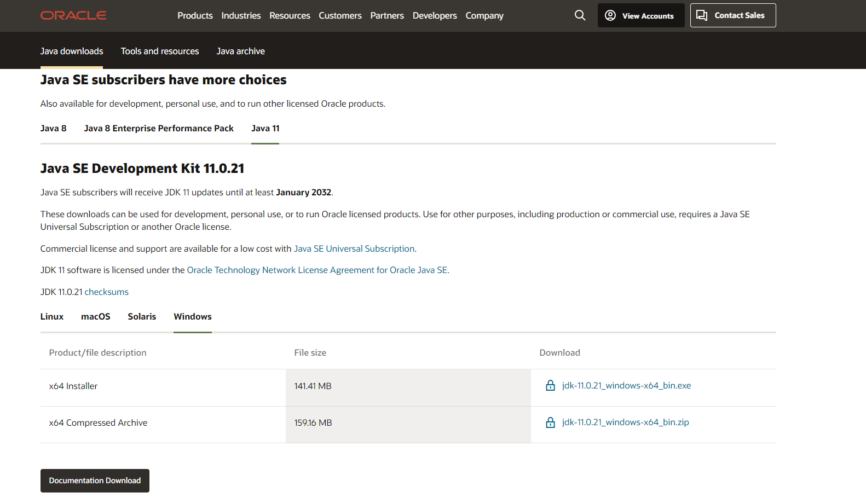Click the x64 Compressed Archive row label
Viewport: 866px width, 504px height.
[98, 422]
